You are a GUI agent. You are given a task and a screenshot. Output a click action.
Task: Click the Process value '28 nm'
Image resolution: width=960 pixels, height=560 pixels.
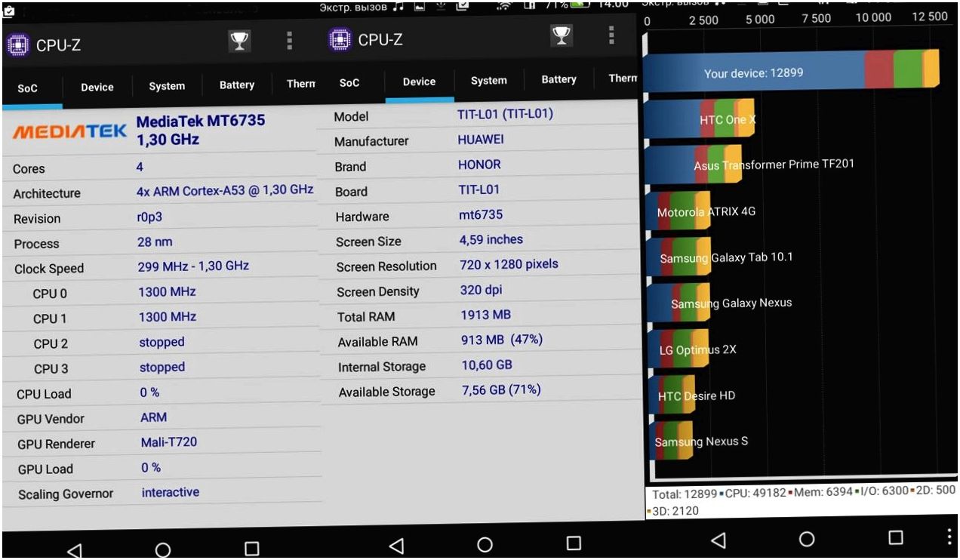(155, 242)
